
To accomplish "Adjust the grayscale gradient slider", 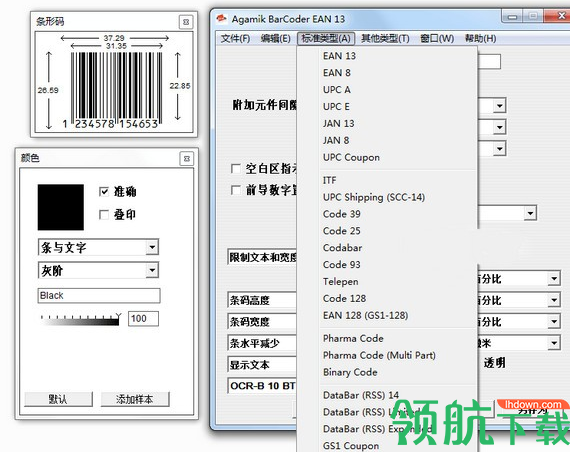I will tap(81, 319).
